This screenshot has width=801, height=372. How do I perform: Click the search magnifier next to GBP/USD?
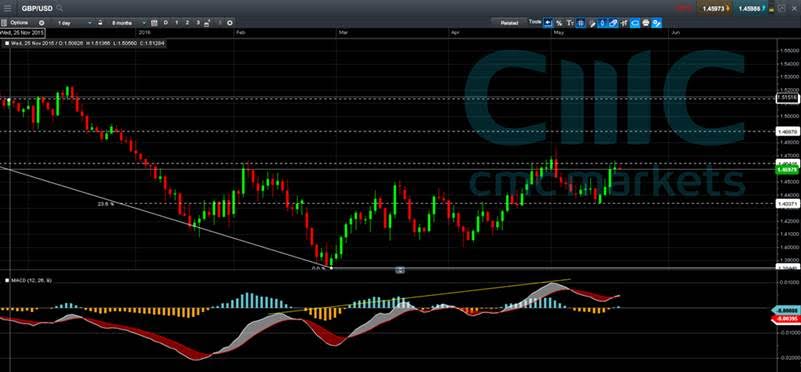(60, 8)
